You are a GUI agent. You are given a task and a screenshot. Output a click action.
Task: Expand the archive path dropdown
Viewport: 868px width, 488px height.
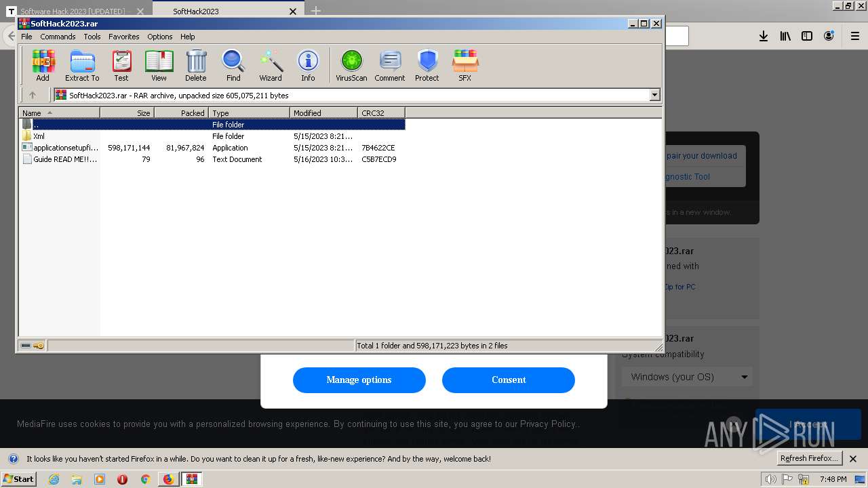point(654,96)
